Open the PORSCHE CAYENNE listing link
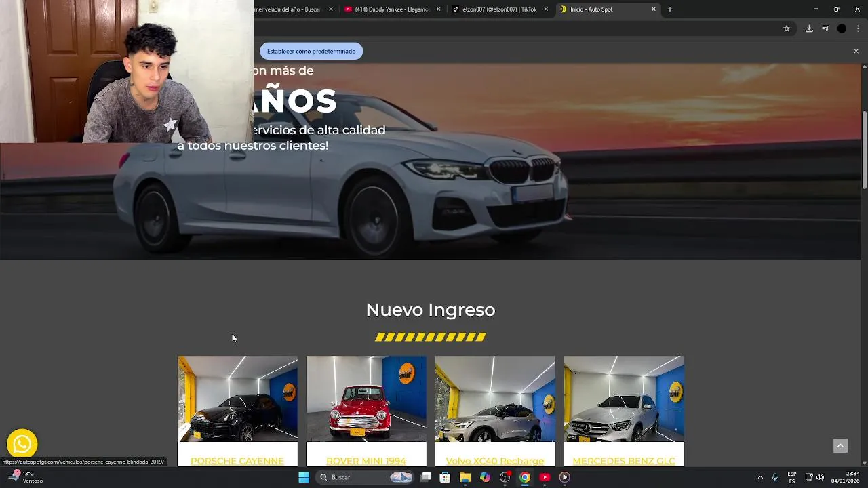868x488 pixels. [237, 461]
